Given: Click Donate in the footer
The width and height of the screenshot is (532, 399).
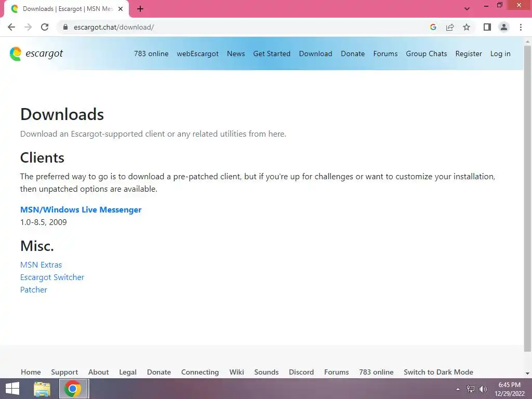Looking at the screenshot, I should pos(159,372).
